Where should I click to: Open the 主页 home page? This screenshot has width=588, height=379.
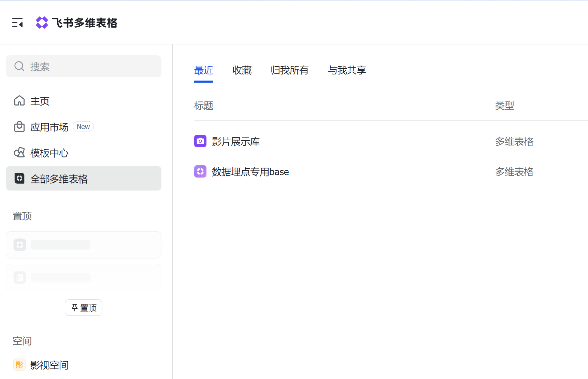[84, 101]
